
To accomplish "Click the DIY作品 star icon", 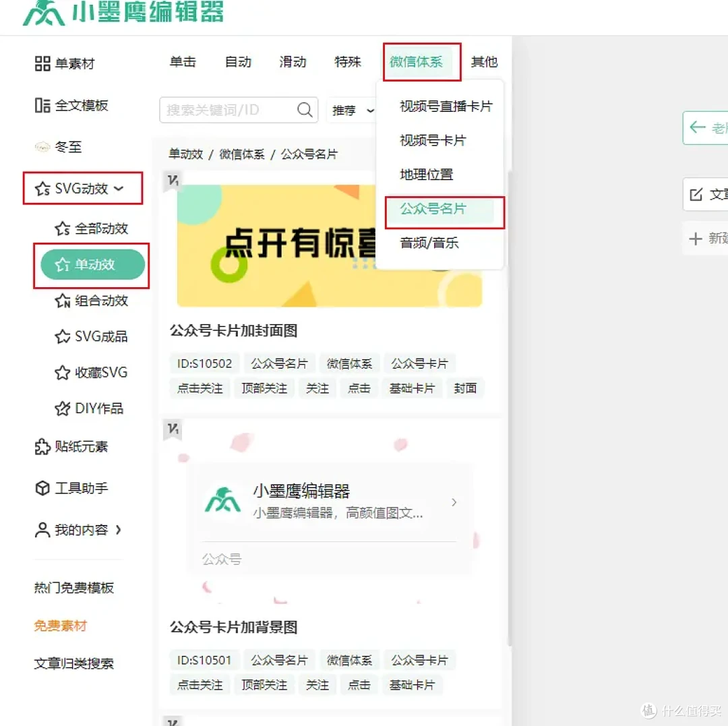I will coord(62,409).
